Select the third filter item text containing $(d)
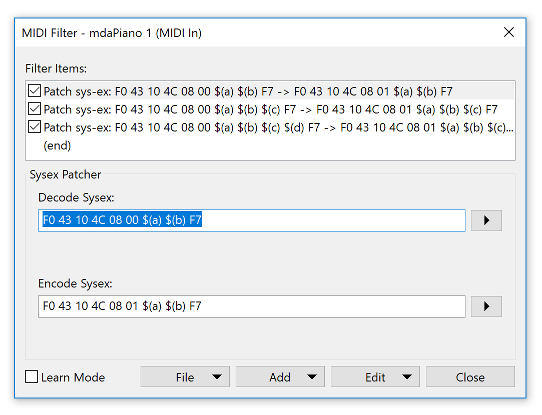 278,127
